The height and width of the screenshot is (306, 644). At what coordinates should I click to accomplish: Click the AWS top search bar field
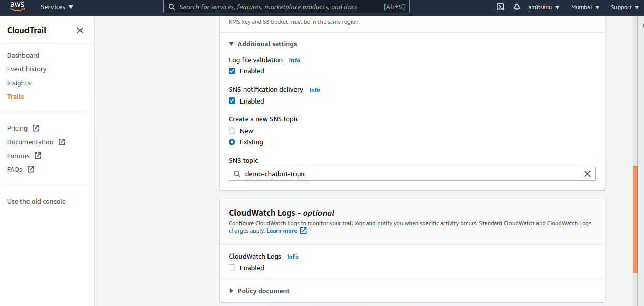pos(286,7)
